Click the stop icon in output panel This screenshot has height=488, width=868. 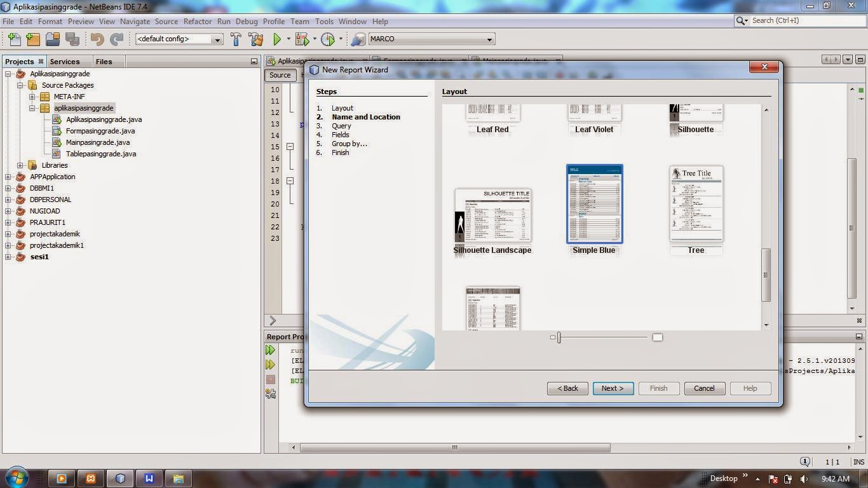[270, 379]
